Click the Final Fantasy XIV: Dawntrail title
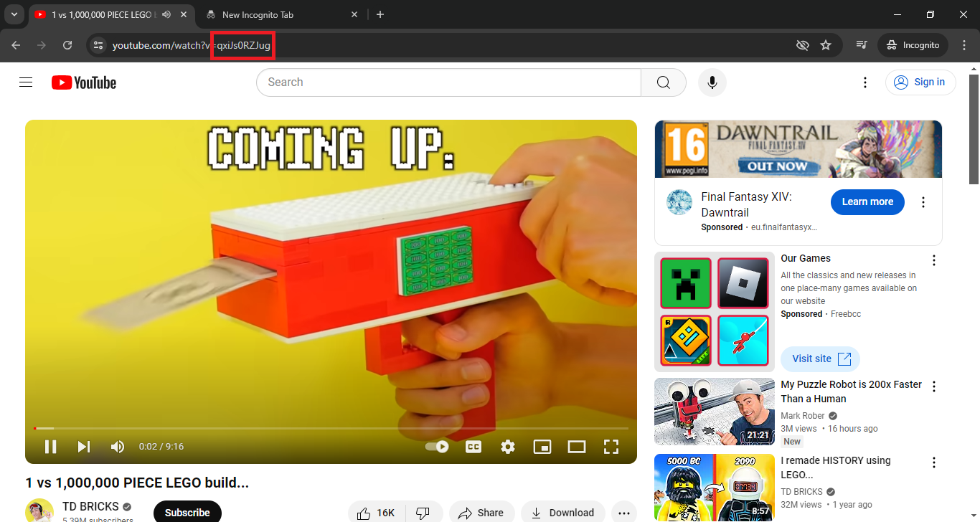The image size is (980, 522). pyautogui.click(x=746, y=204)
